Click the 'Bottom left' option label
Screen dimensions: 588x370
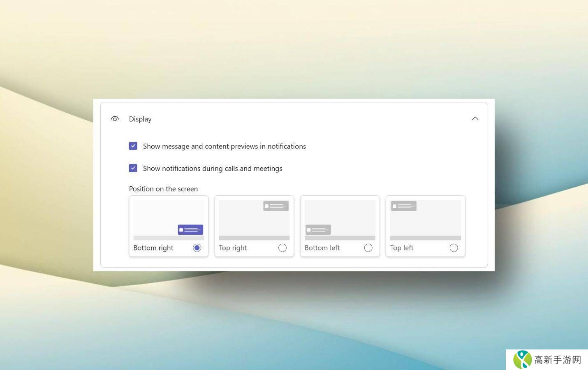[x=322, y=248]
